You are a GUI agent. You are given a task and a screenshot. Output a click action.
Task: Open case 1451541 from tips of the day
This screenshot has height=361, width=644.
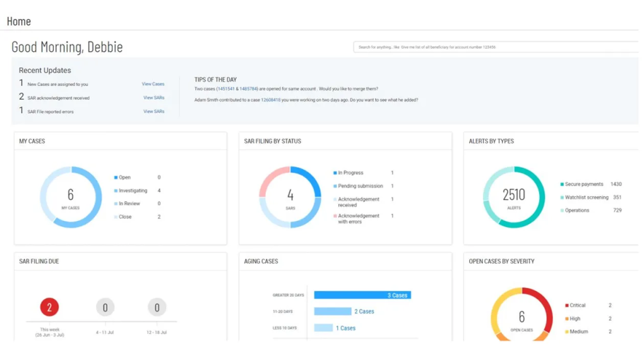tap(226, 89)
